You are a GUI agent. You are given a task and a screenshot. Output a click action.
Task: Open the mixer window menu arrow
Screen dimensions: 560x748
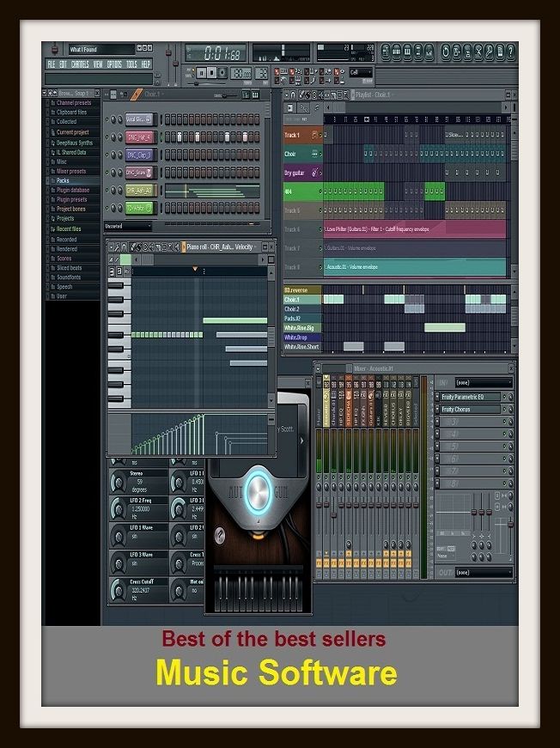pyautogui.click(x=318, y=368)
